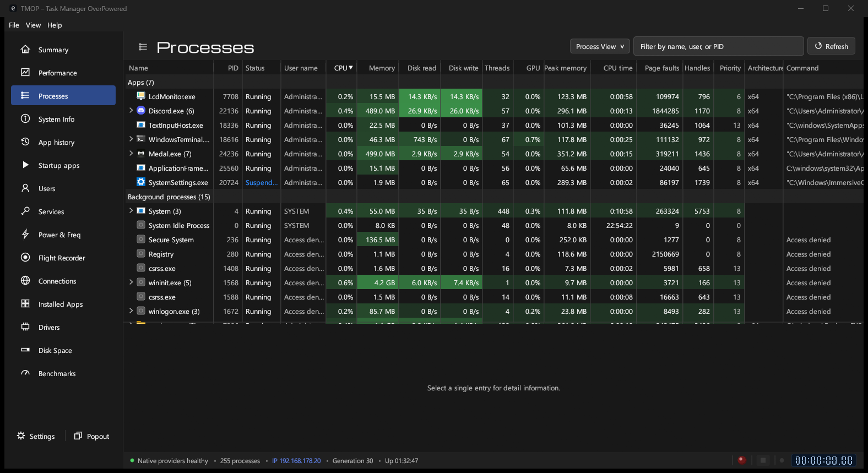Refresh the process list
868x473 pixels.
coord(831,46)
